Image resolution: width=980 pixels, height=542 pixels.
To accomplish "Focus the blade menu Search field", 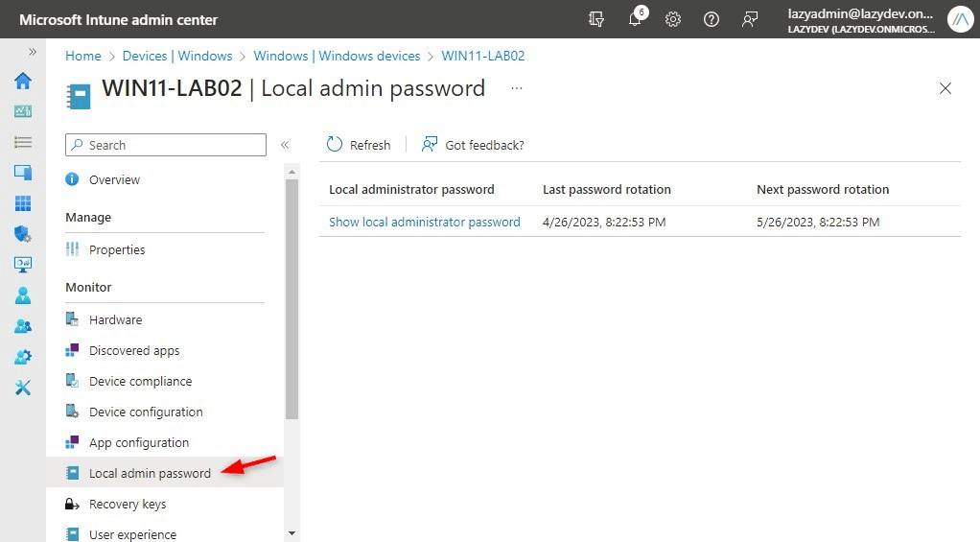I will [166, 145].
